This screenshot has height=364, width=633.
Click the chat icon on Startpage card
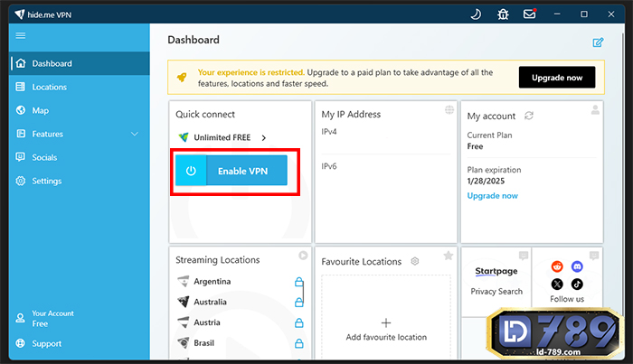524,256
